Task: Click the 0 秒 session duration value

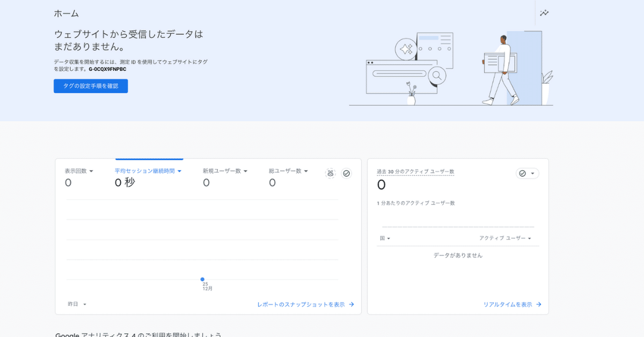Action: (x=125, y=183)
